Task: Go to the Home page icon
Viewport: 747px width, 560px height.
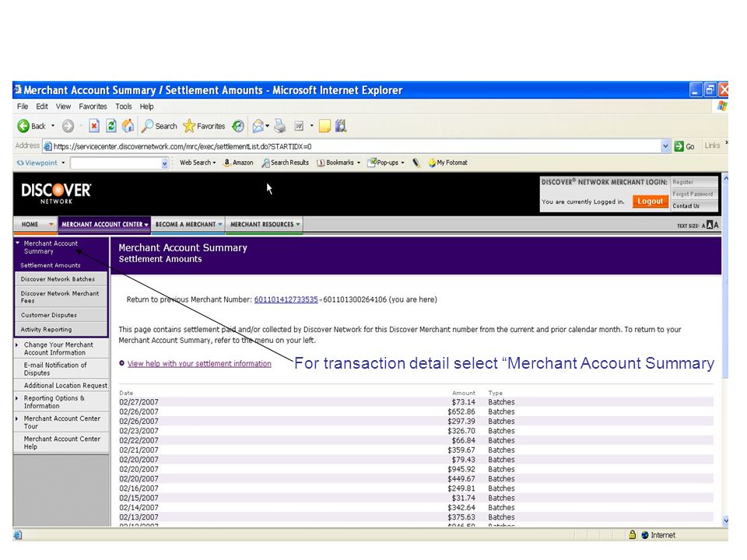Action: [x=128, y=126]
